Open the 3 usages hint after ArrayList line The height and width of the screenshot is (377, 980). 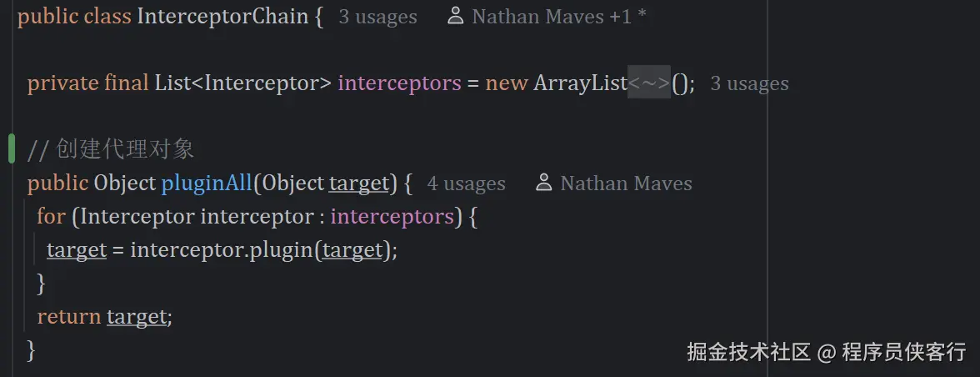click(748, 83)
